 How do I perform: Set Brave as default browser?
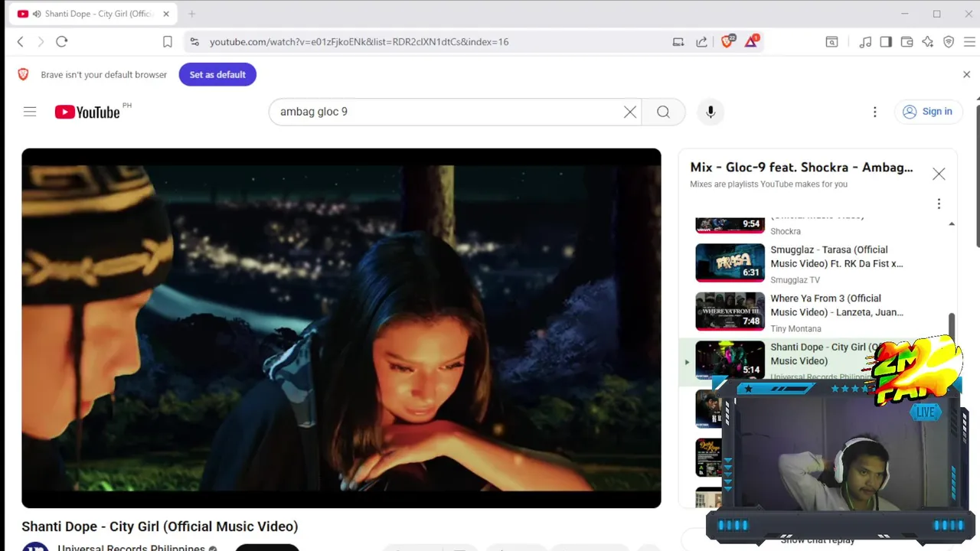(x=217, y=74)
